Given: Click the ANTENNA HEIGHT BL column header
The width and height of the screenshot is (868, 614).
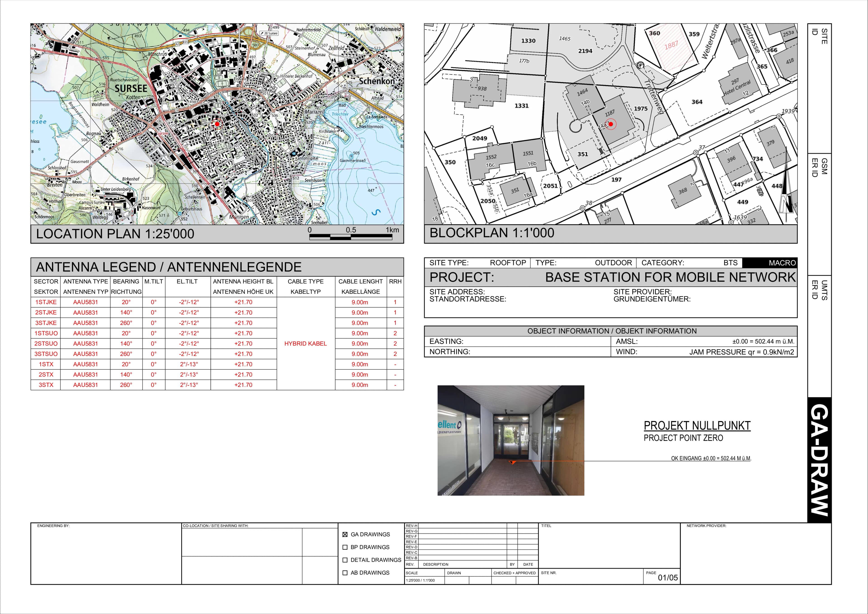Looking at the screenshot, I should pyautogui.click(x=243, y=282).
